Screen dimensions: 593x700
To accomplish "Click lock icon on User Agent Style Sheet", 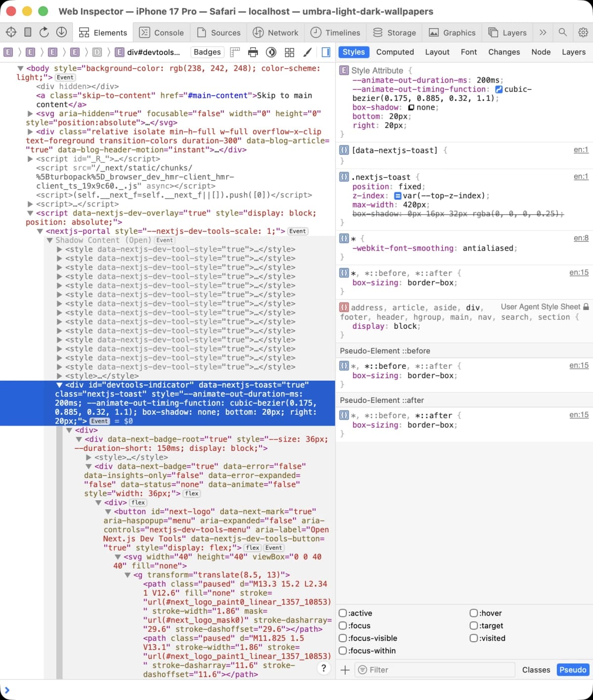I will point(586,306).
